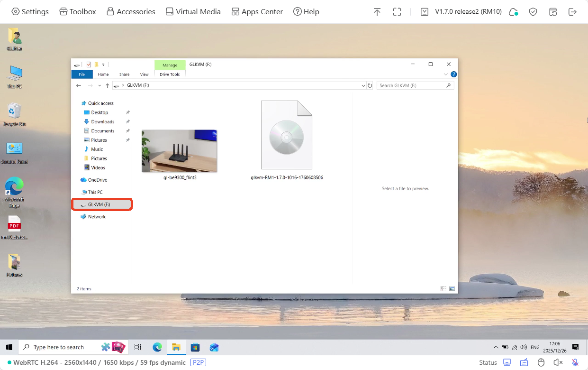Unmute the speaker in the status bar
Screen dimensions: 588x370
pyautogui.click(x=558, y=362)
